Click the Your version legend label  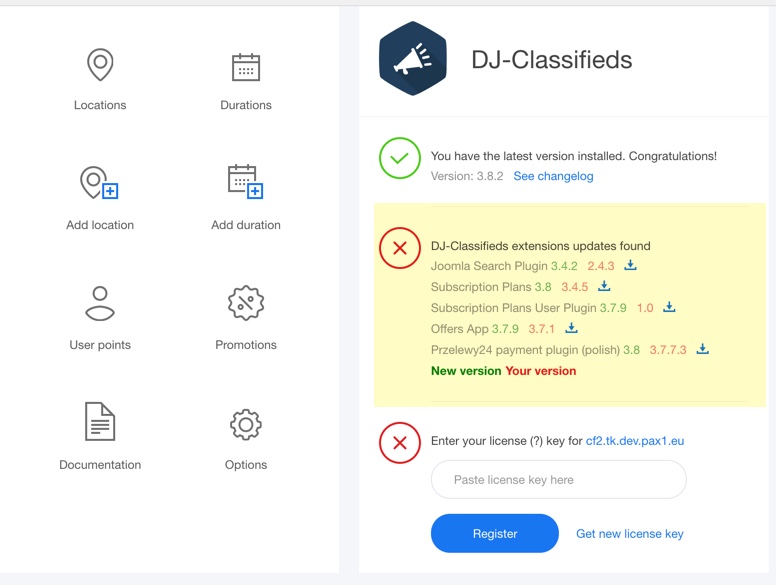coord(540,371)
